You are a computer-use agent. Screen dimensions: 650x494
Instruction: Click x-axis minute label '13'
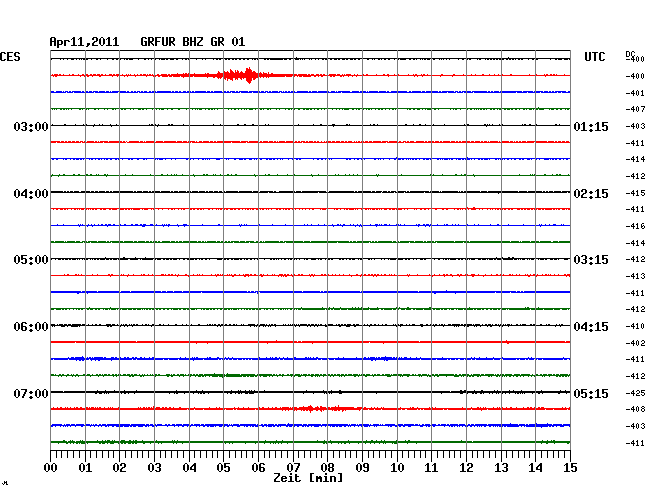(501, 468)
